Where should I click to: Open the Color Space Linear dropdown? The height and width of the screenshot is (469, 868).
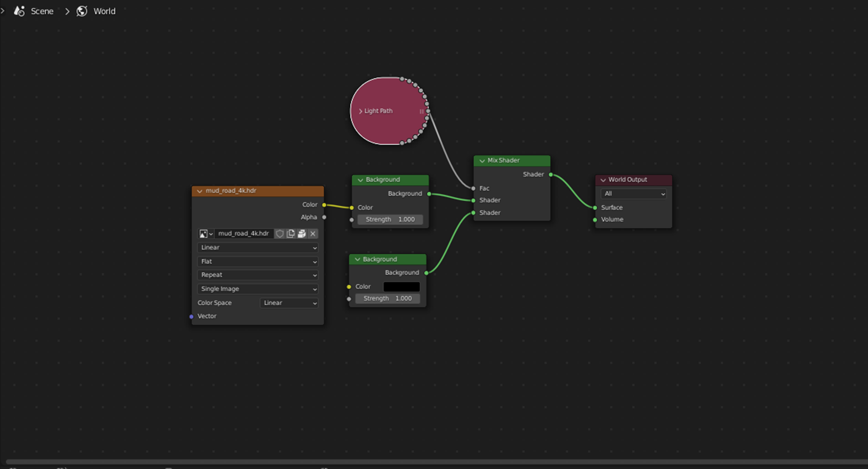point(289,303)
